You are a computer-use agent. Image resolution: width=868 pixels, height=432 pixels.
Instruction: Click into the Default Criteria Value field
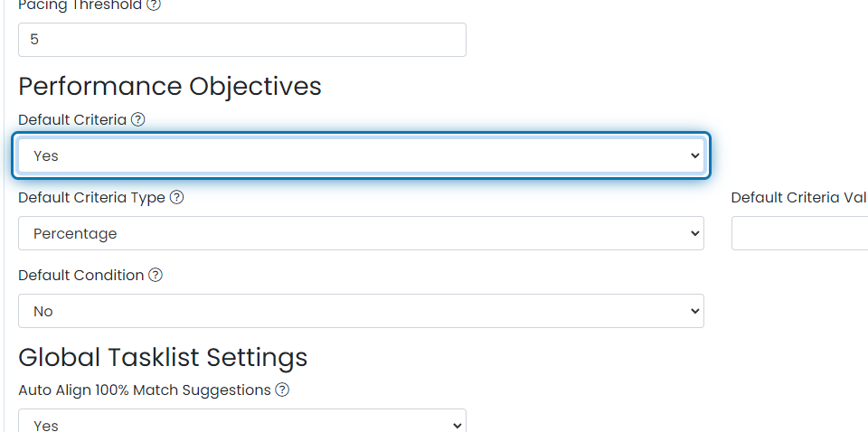point(800,233)
